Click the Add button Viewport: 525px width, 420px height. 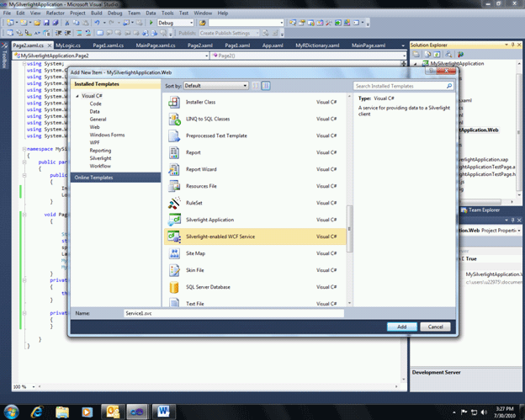[402, 327]
